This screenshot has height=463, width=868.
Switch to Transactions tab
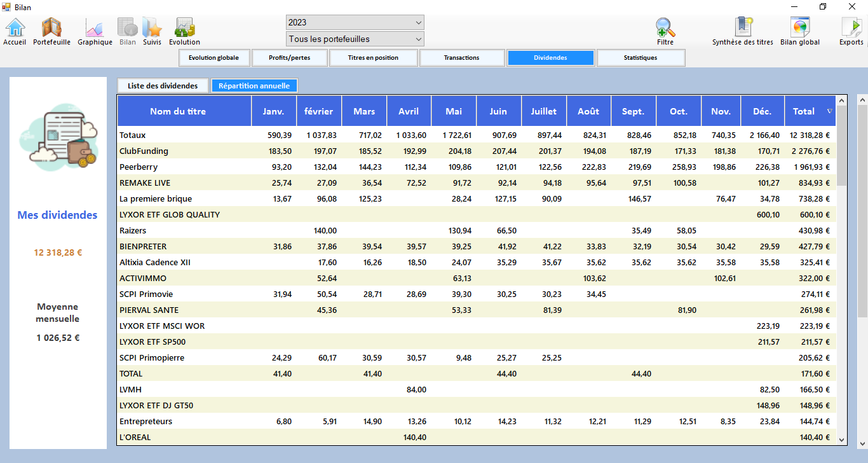pos(462,58)
